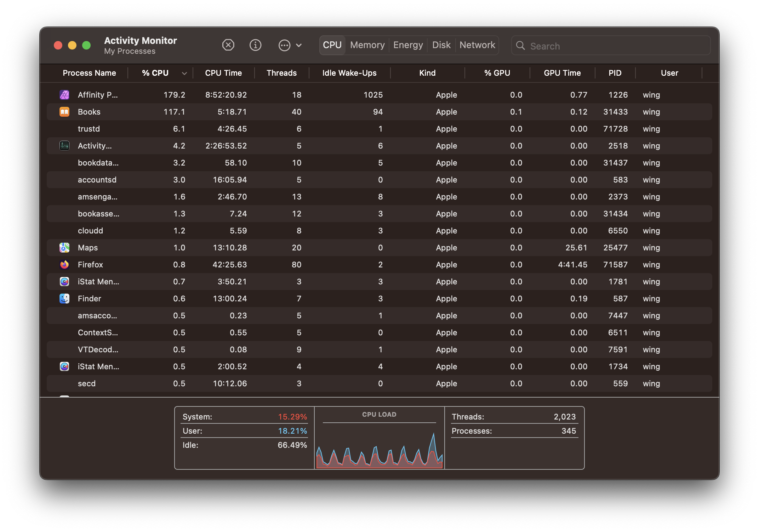The width and height of the screenshot is (759, 532).
Task: Expand the chevron next to ellipsis menu
Action: (x=299, y=45)
